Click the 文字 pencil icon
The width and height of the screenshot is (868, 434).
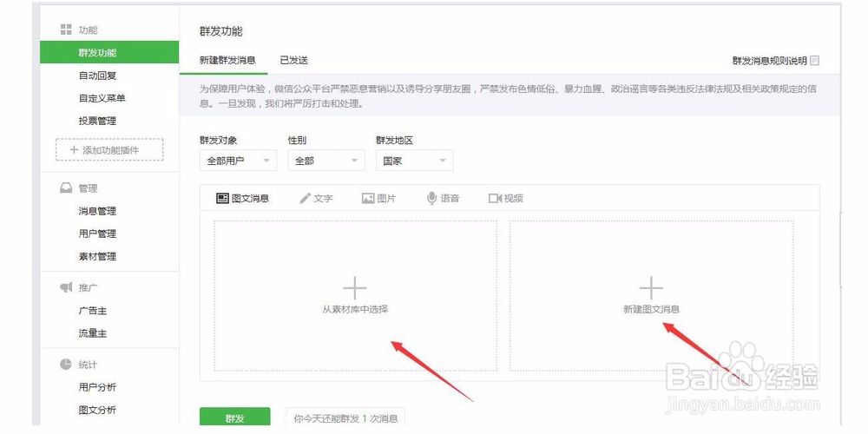[305, 198]
